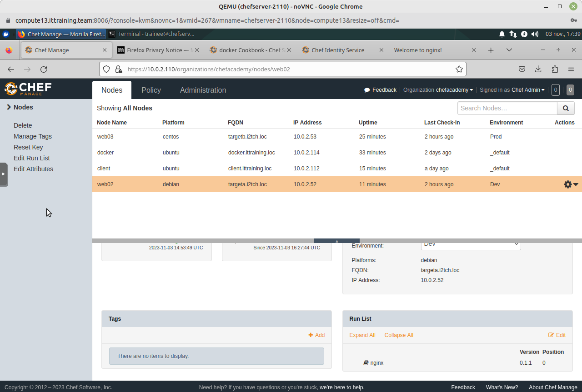Select the docker node row
The width and height of the screenshot is (582, 392).
[x=337, y=153]
